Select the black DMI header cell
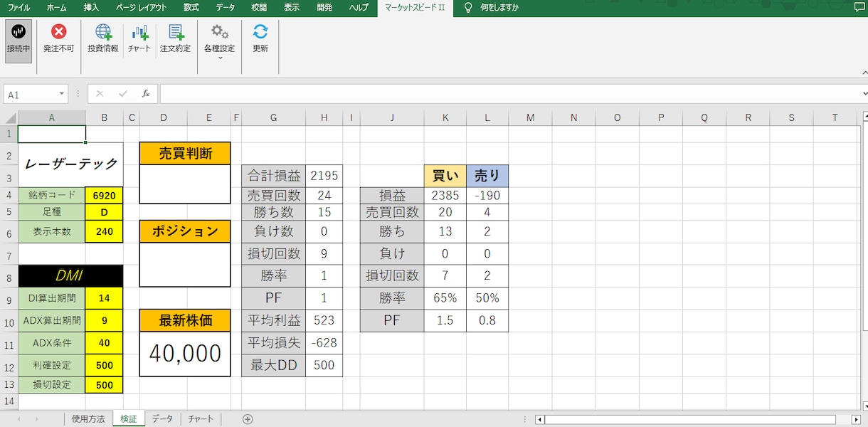 (x=70, y=276)
